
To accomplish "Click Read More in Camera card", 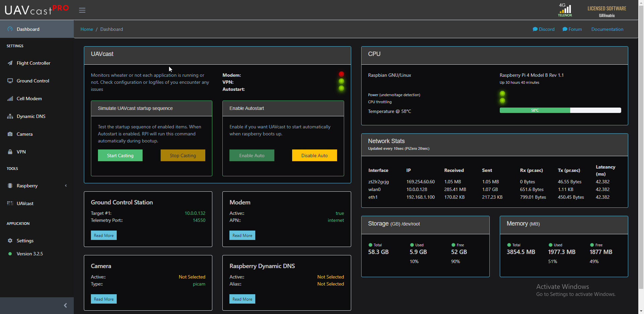I will 104,299.
